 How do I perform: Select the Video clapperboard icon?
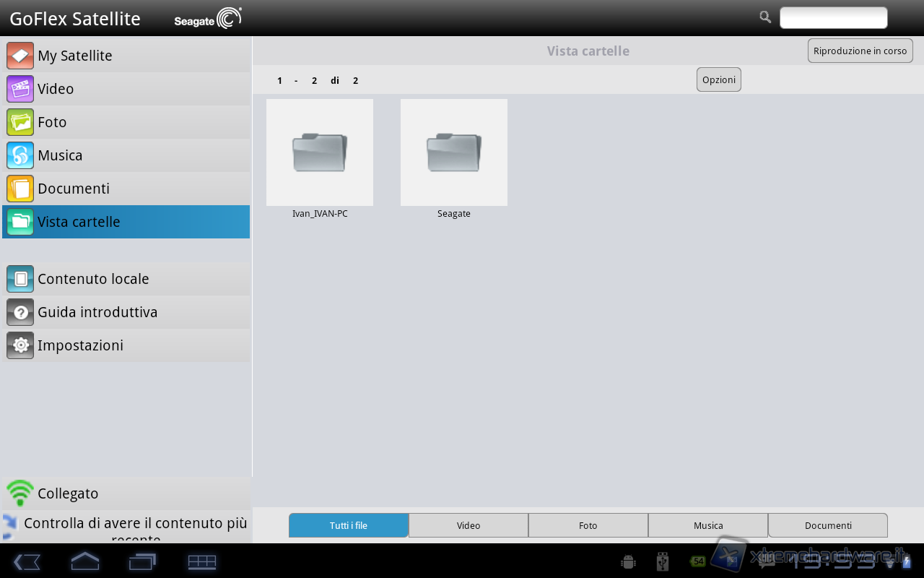coord(20,89)
